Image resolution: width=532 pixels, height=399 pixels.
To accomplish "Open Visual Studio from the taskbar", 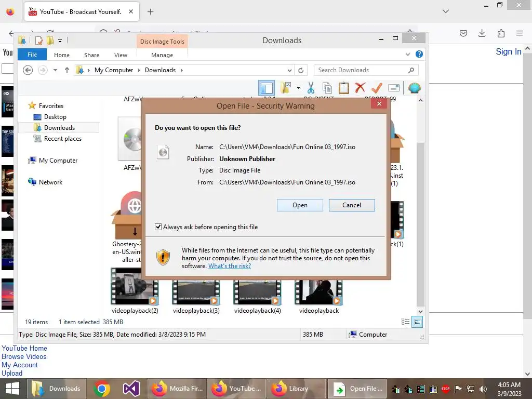I will pos(131,389).
